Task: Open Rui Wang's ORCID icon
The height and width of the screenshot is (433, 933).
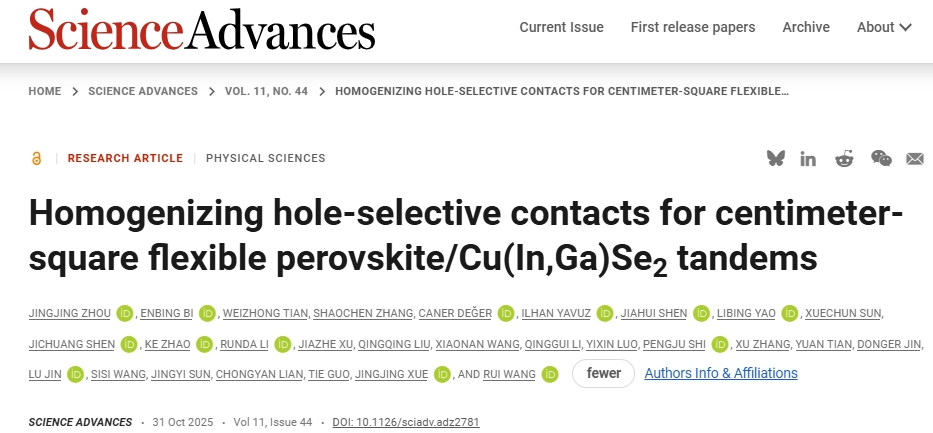Action: [549, 374]
